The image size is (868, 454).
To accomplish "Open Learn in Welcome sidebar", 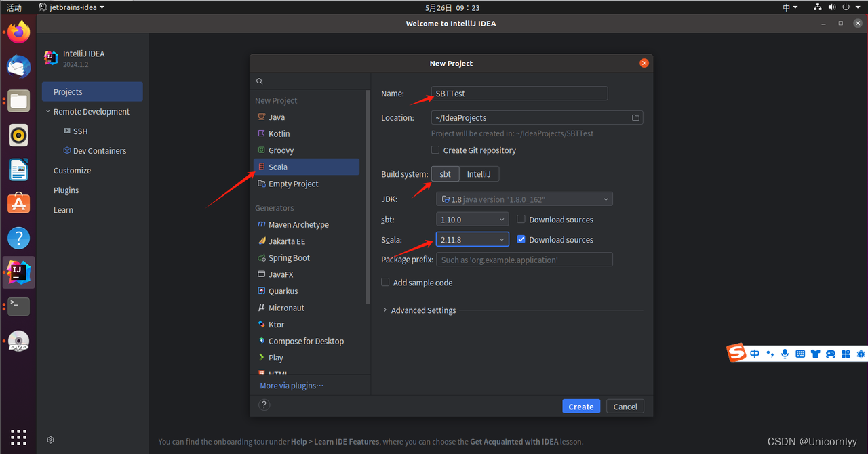I will [x=63, y=209].
